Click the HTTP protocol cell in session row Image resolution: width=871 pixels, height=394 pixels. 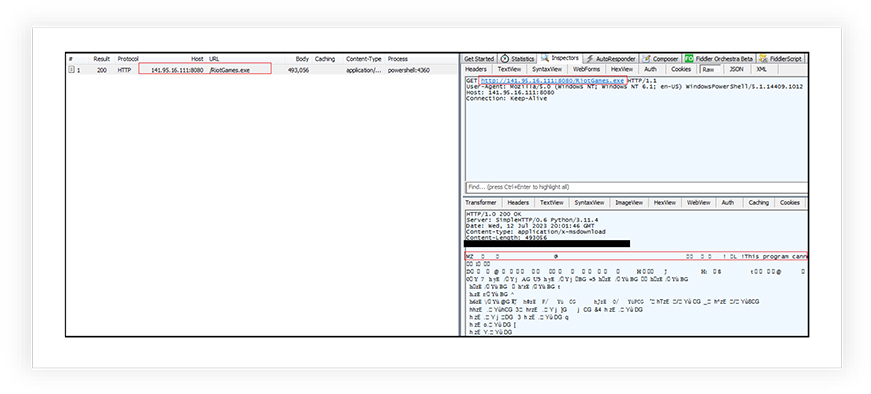(124, 71)
